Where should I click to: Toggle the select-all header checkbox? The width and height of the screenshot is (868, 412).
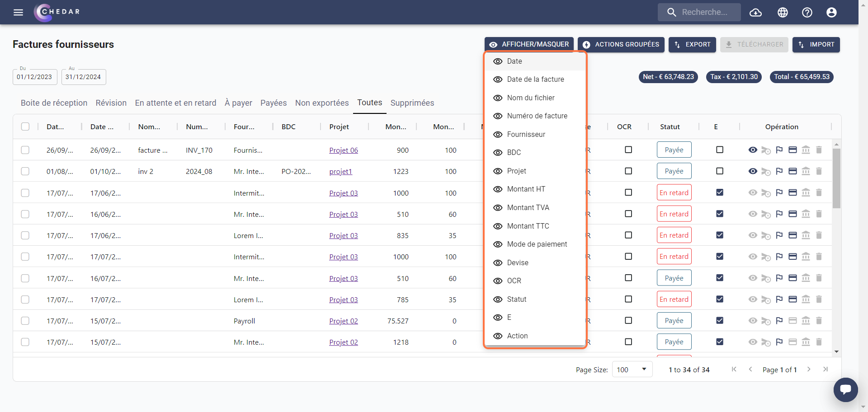25,126
